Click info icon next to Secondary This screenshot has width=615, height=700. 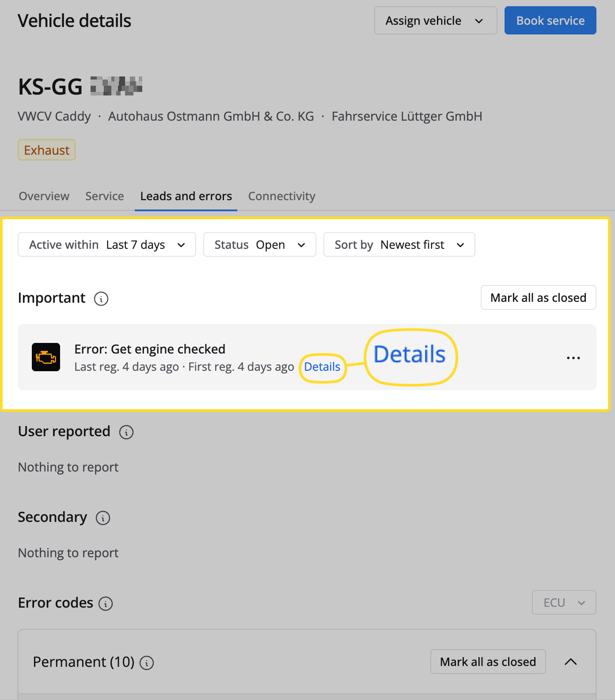coord(103,518)
